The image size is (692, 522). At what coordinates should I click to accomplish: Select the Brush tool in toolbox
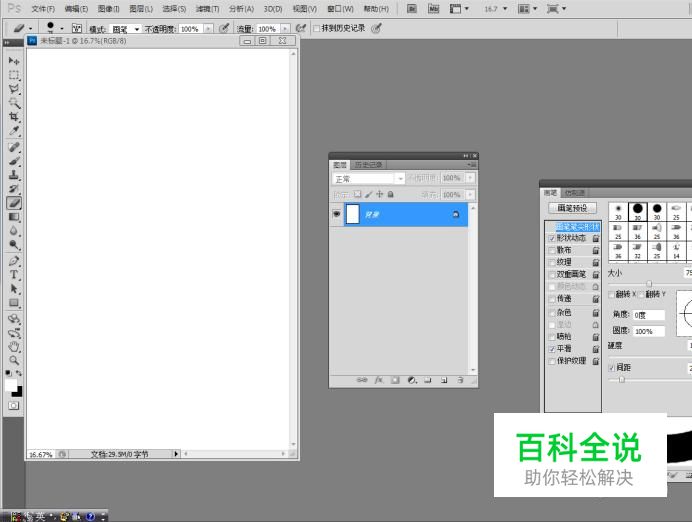[14, 161]
